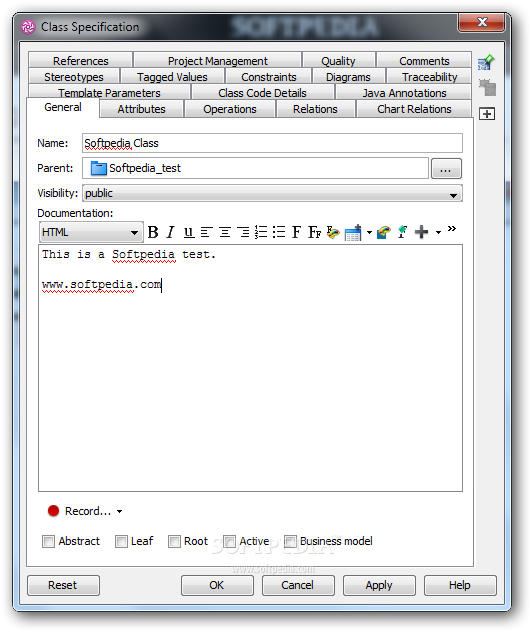Show more toolbar items via double chevron
The width and height of the screenshot is (532, 632).
pos(452,229)
